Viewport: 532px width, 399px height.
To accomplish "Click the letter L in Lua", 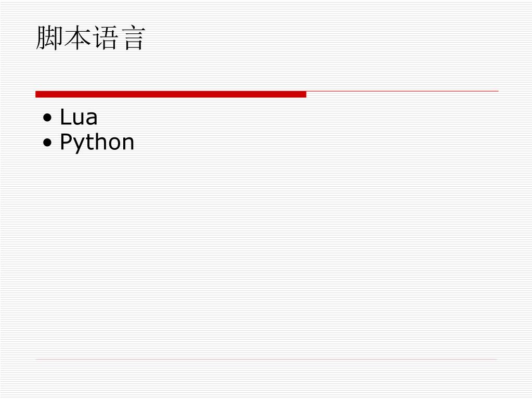I will click(x=65, y=117).
